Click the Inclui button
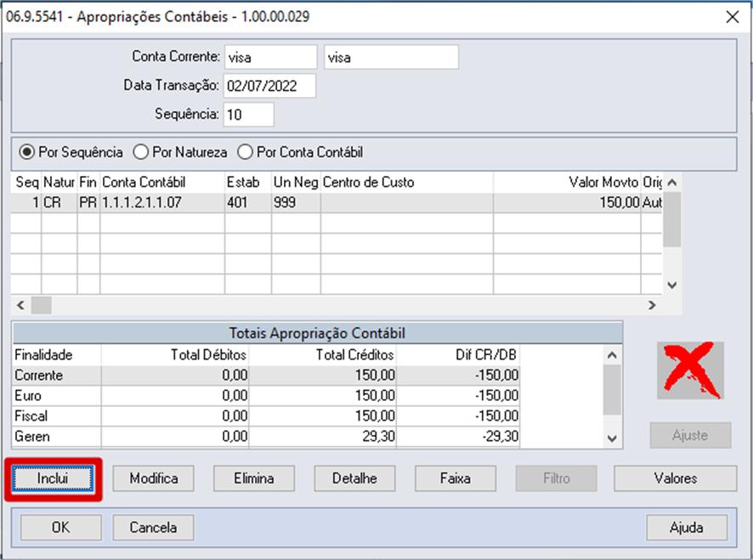This screenshot has width=753, height=560. coord(53,478)
